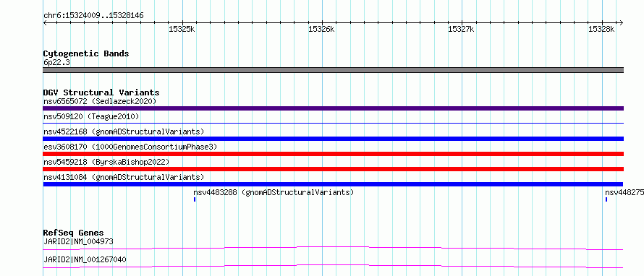This screenshot has width=644, height=276.
Task: Click the 15325k ruler tick label
Action: coord(182,29)
